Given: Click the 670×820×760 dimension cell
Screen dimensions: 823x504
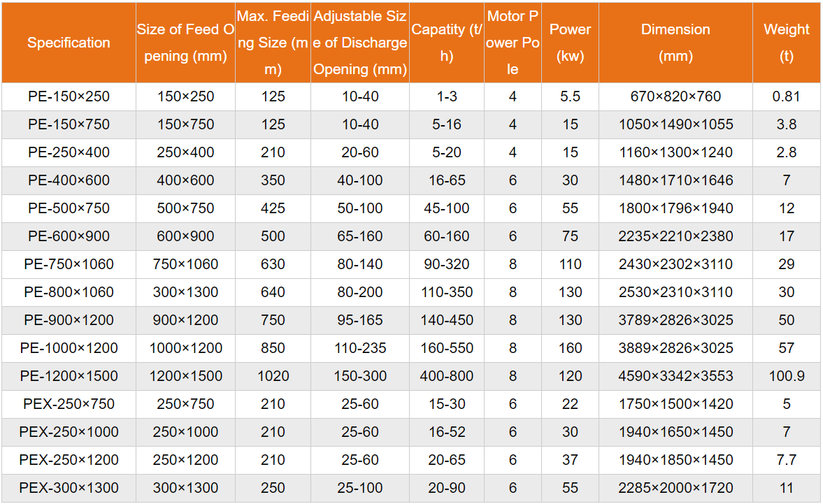Looking at the screenshot, I should click(x=675, y=96).
